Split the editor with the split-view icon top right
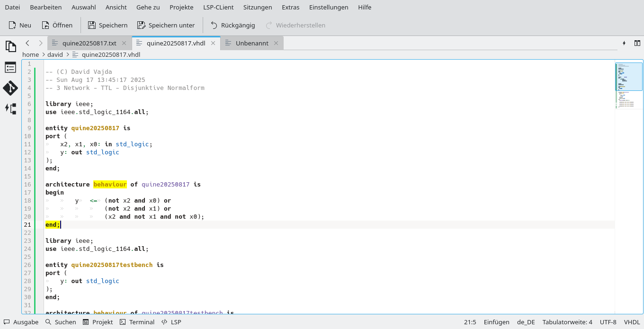This screenshot has width=644, height=329. click(637, 43)
